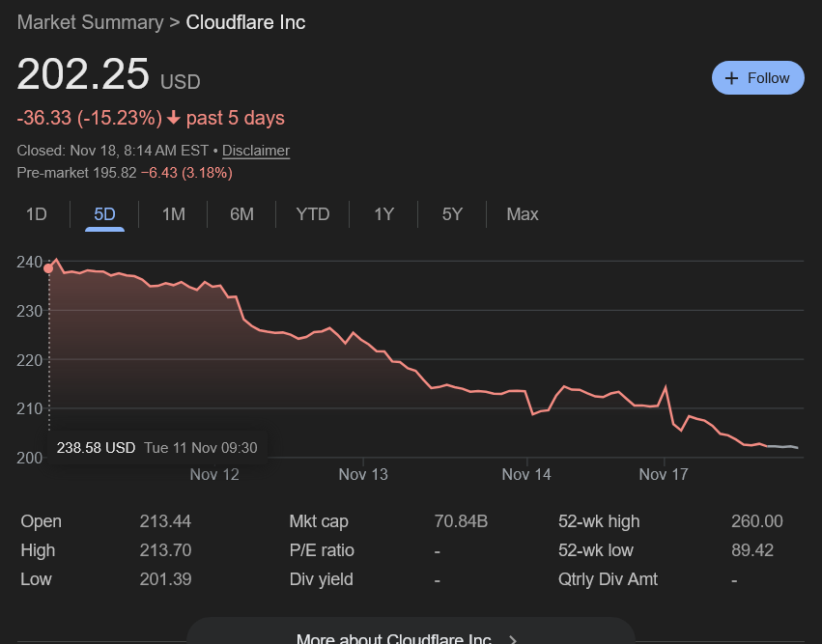Click the Mkt cap value 70.84B
The width and height of the screenshot is (822, 644).
click(x=461, y=521)
